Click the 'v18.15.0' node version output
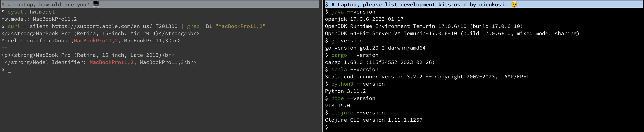 tap(337, 106)
